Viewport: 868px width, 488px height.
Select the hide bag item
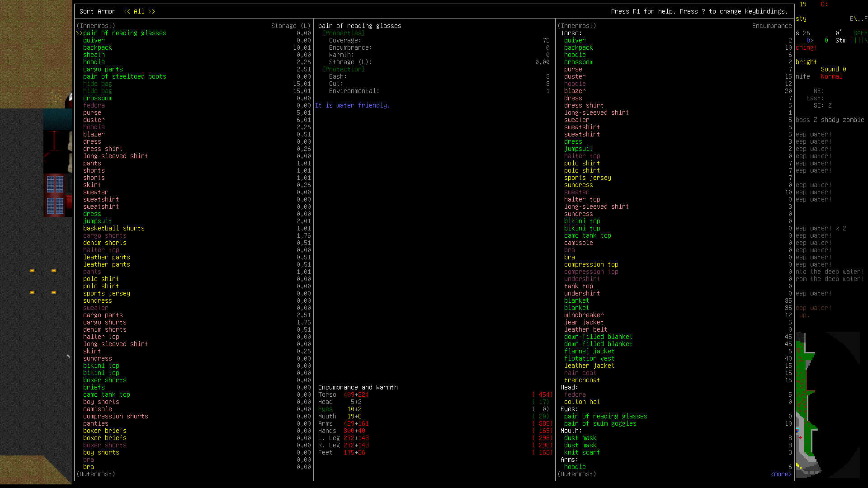click(97, 84)
